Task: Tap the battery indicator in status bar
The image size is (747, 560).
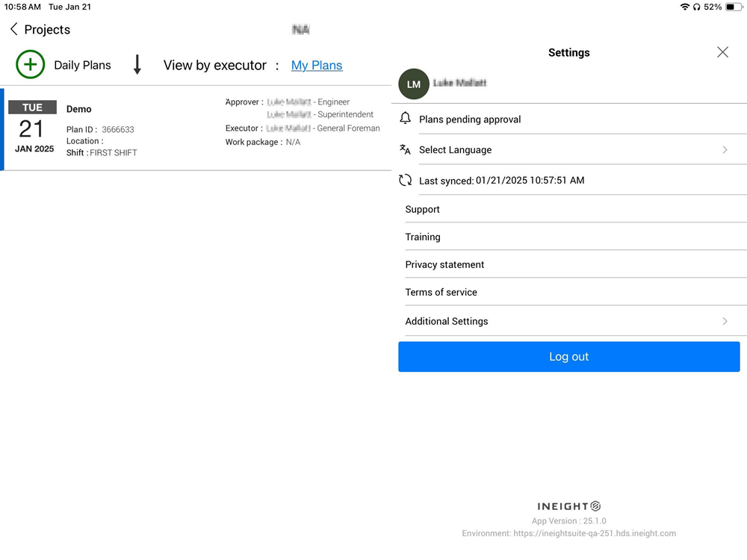Action: pyautogui.click(x=733, y=7)
